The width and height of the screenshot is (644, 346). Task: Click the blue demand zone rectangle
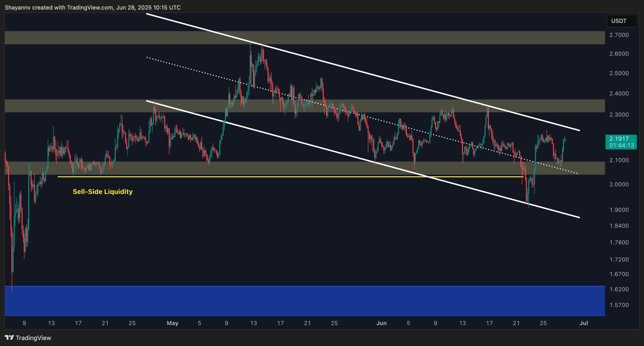point(302,301)
